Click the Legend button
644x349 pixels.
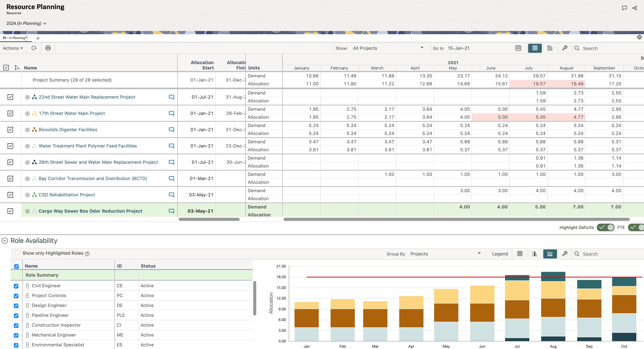point(500,254)
